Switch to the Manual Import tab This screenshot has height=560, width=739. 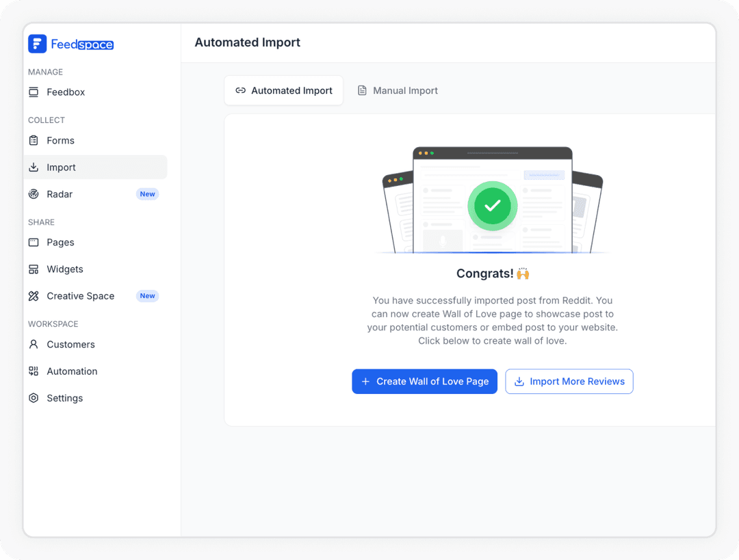[398, 90]
